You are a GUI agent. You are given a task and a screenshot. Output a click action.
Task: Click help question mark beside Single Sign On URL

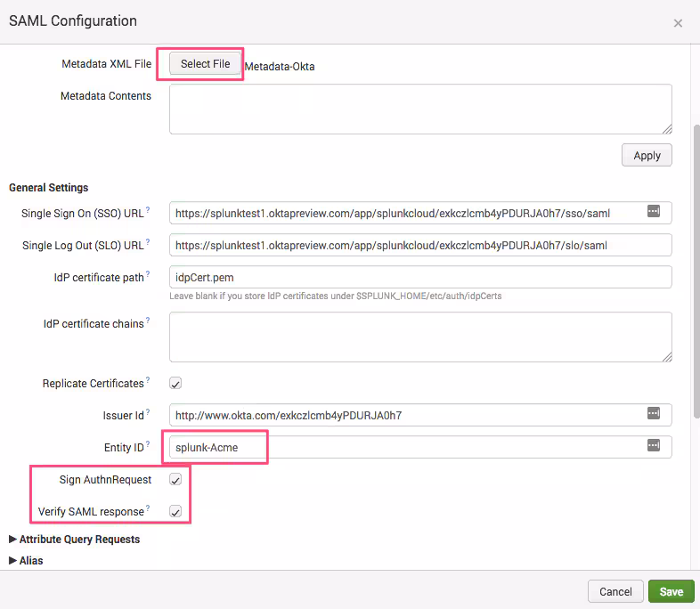(x=148, y=210)
